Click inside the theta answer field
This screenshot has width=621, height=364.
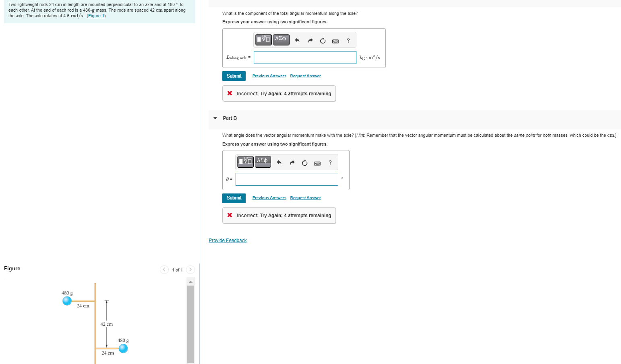click(x=286, y=179)
